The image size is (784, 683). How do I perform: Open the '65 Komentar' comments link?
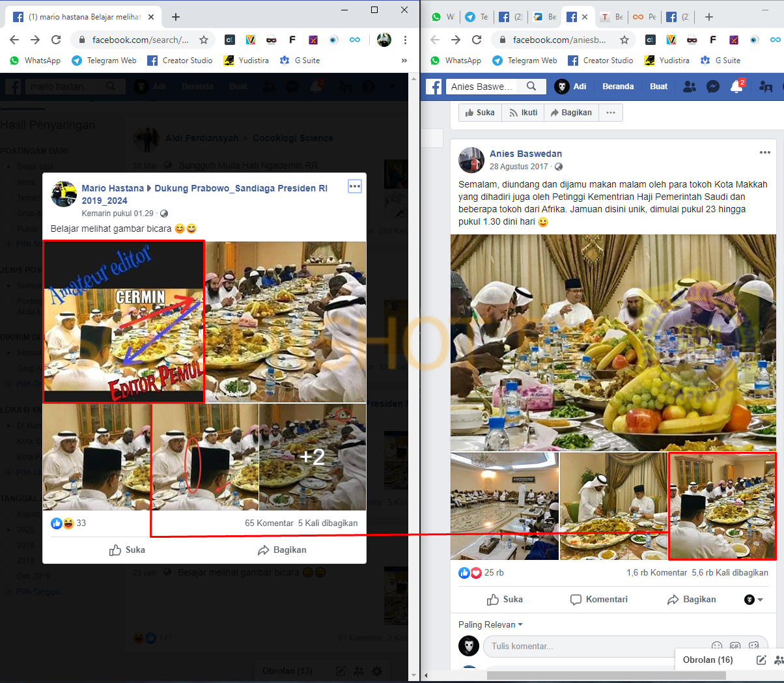click(x=269, y=523)
